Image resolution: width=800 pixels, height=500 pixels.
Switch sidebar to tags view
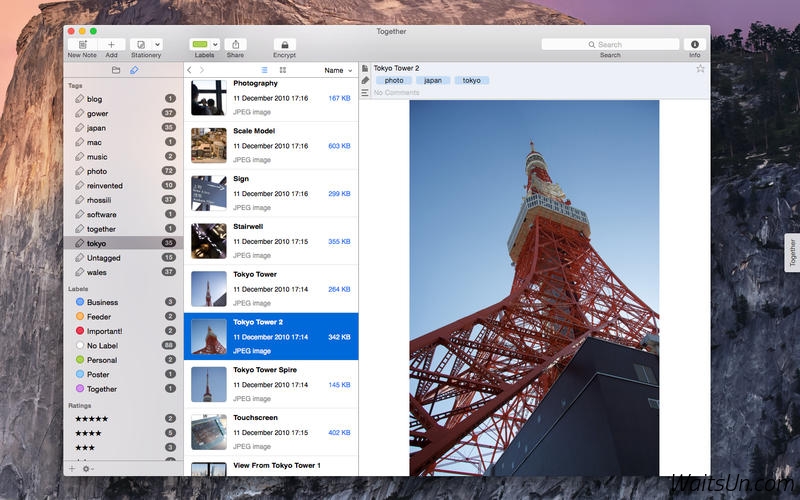134,70
